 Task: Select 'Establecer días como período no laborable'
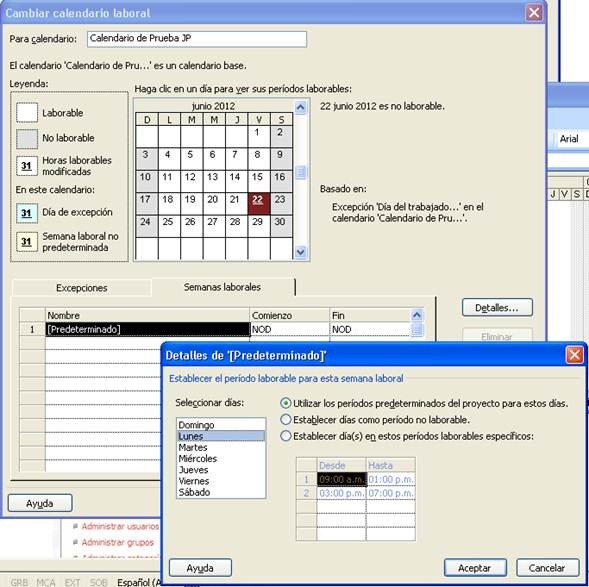[x=285, y=420]
